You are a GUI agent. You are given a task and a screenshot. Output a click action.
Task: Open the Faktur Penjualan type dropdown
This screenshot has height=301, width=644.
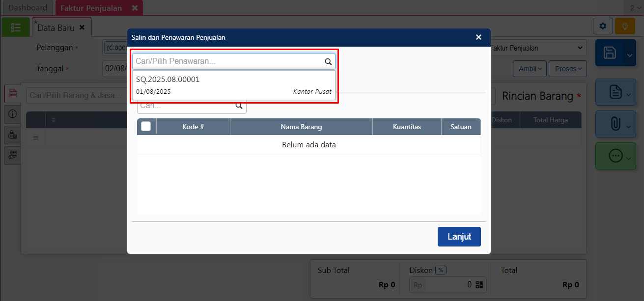click(x=537, y=48)
